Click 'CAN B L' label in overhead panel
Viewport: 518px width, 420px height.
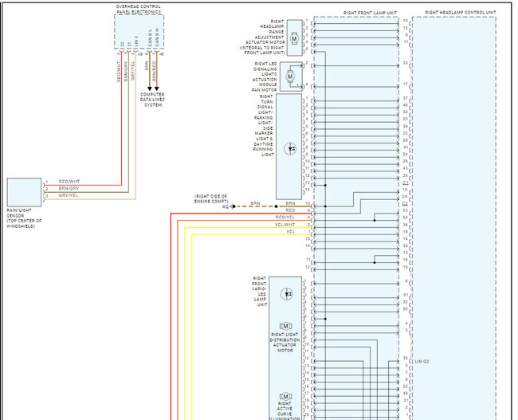click(x=150, y=38)
